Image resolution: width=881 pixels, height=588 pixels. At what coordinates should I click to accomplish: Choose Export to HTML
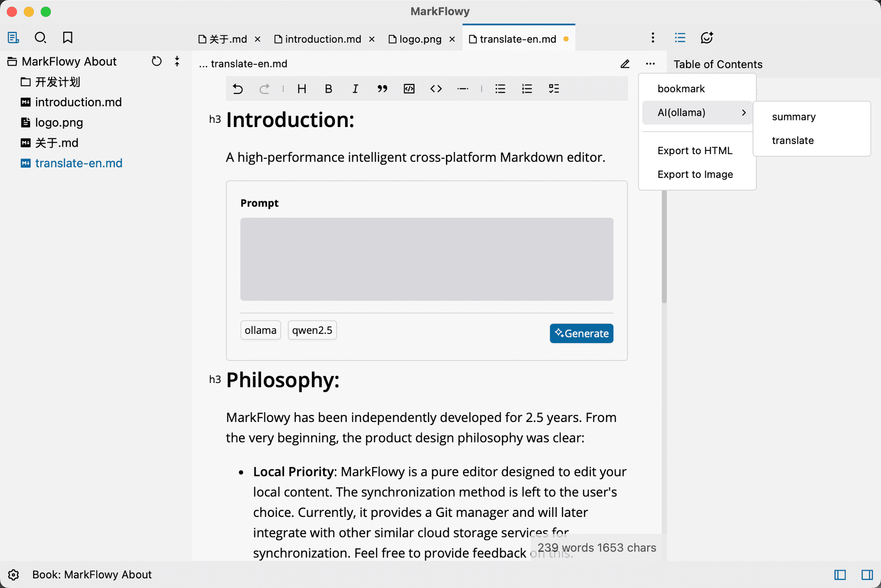click(x=697, y=150)
